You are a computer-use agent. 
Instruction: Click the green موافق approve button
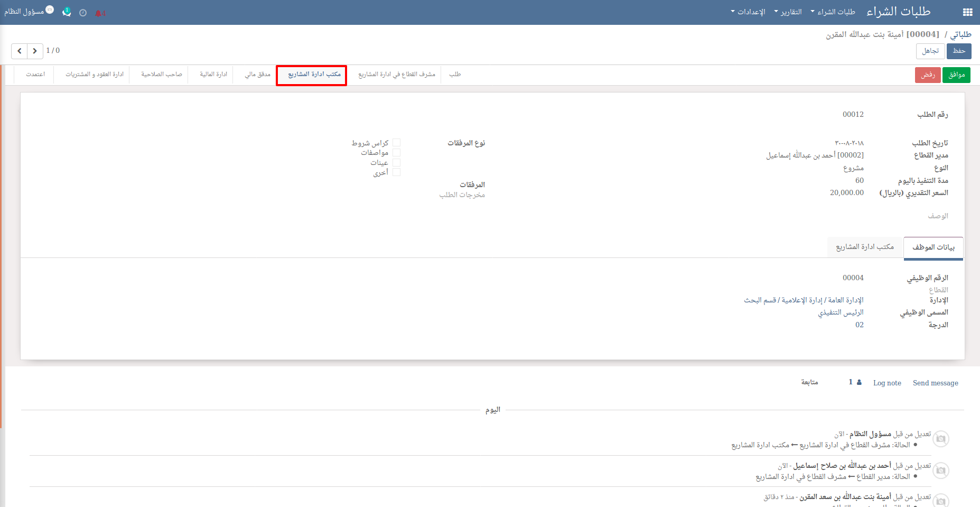(x=956, y=75)
